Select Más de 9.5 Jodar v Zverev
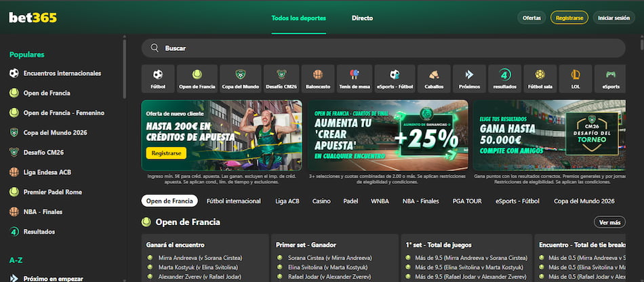Image resolution: width=644 pixels, height=282 pixels. (471, 277)
